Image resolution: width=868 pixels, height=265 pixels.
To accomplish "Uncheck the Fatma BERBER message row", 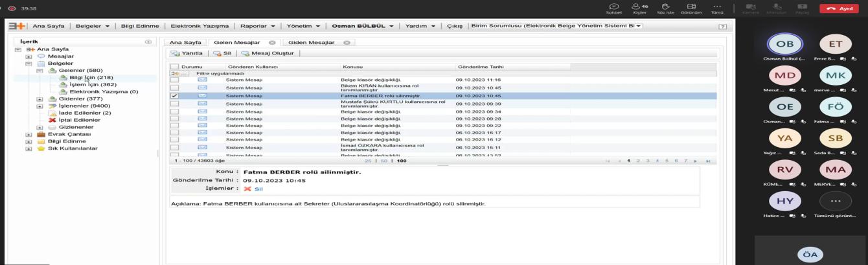I will coord(174,95).
